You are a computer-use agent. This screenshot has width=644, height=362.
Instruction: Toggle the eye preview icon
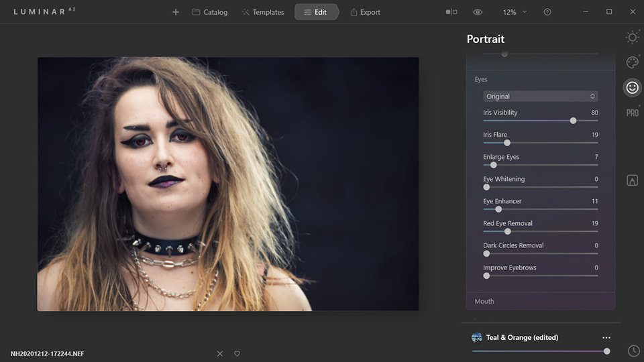click(x=477, y=12)
